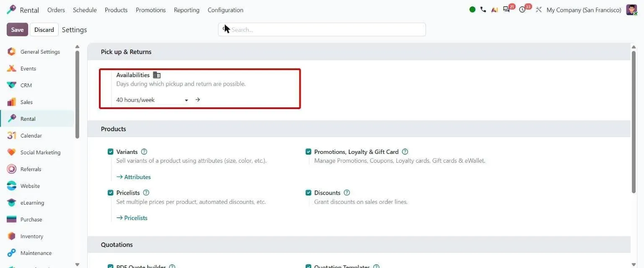The width and height of the screenshot is (644, 268).
Task: Click the debug tools wrench icon
Action: click(x=539, y=10)
